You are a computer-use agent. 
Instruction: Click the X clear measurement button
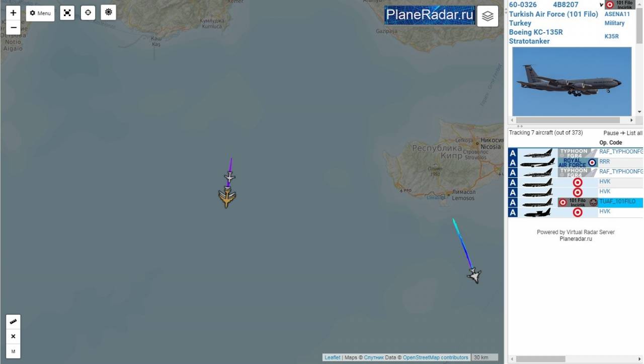point(13,336)
